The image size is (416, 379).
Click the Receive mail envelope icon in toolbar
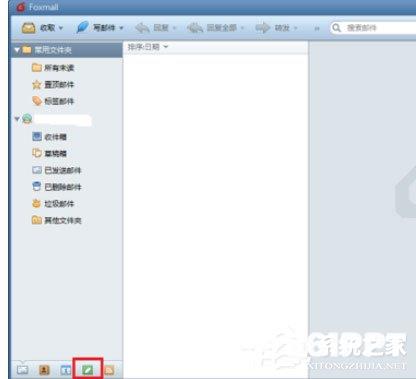point(29,28)
